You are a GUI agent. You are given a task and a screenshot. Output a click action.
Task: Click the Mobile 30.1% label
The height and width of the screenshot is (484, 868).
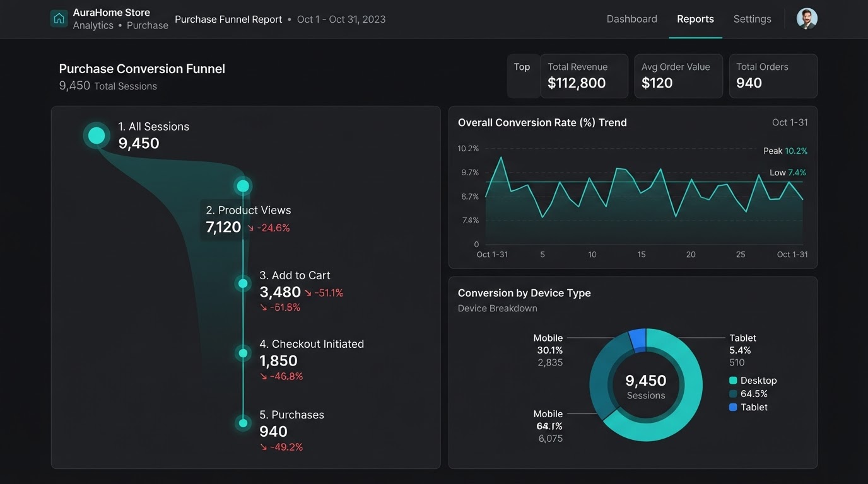[548, 344]
